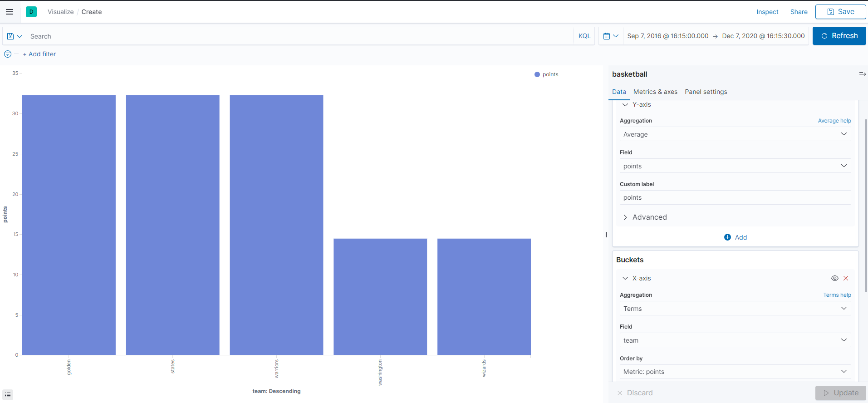
Task: Click Add filter link
Action: (x=39, y=54)
